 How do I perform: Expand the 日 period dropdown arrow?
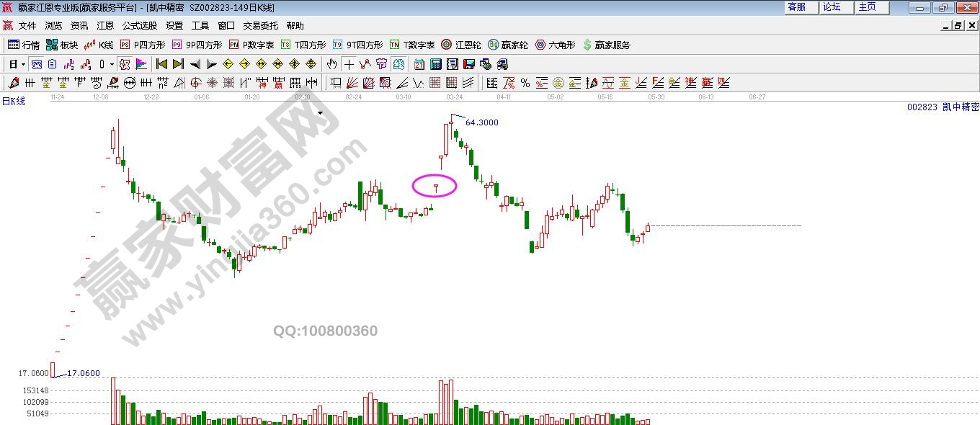(x=23, y=64)
